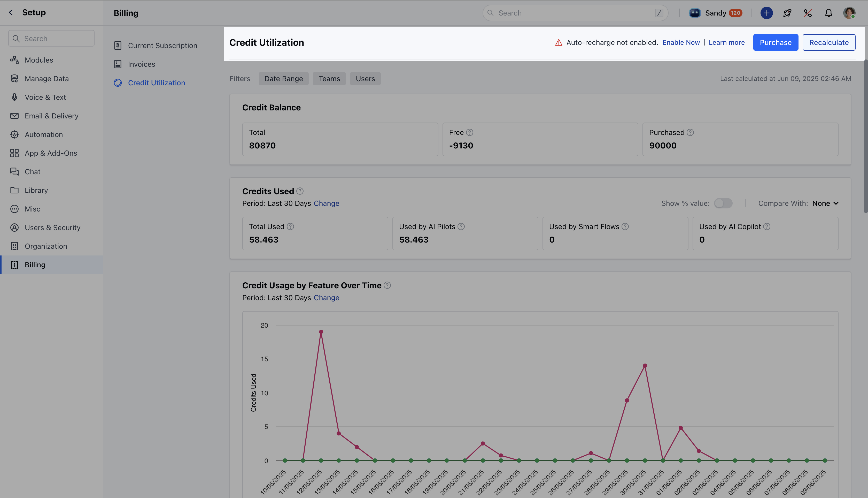
Task: Open the Date Range filter
Action: coord(284,79)
